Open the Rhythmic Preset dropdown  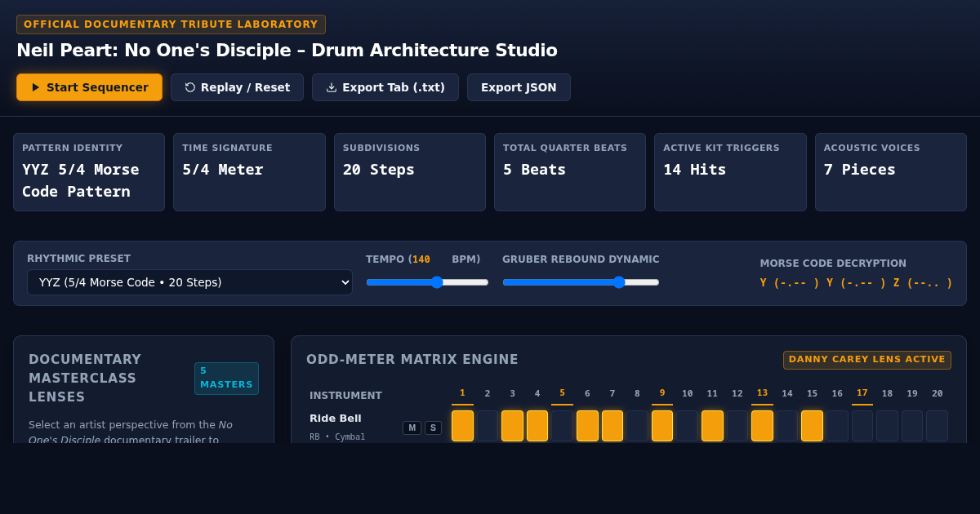click(189, 282)
